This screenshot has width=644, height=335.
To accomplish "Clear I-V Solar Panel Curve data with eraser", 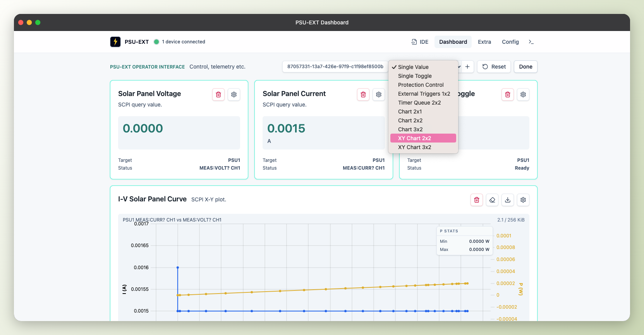I will (492, 200).
